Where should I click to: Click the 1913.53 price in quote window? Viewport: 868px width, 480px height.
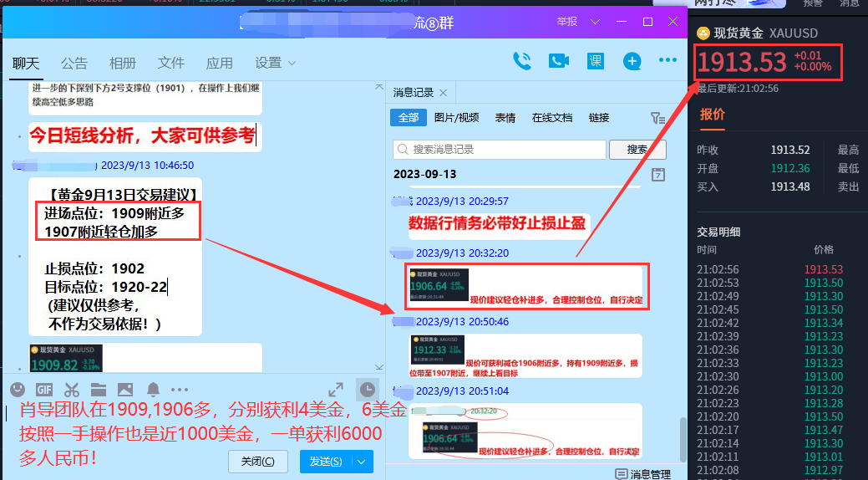pos(742,62)
